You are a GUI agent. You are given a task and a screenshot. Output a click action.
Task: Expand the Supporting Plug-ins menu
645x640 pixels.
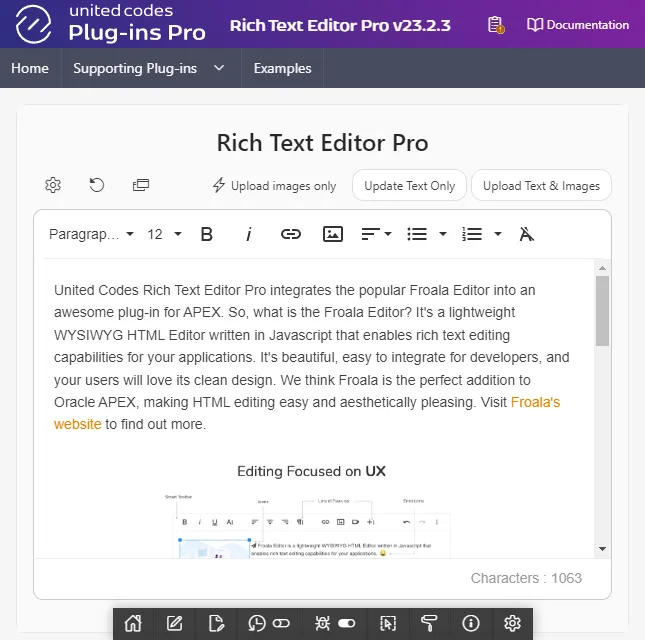click(x=149, y=68)
